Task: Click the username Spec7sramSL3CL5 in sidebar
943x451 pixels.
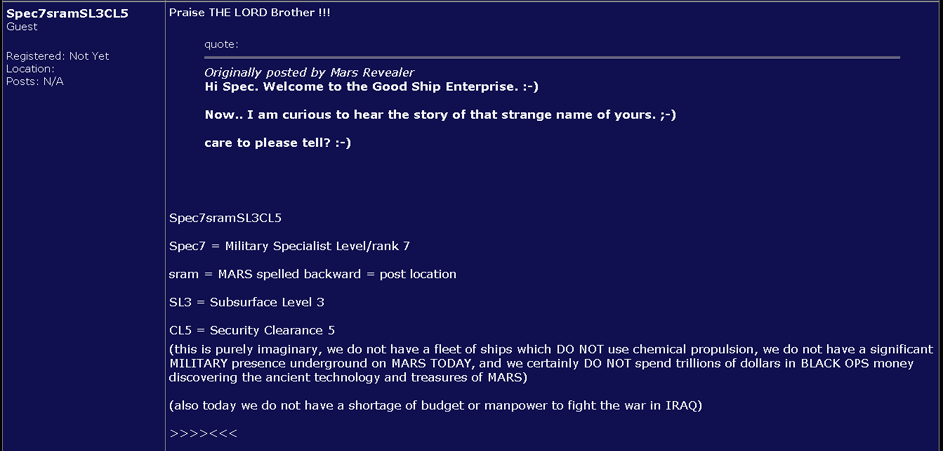Action: click(x=67, y=14)
